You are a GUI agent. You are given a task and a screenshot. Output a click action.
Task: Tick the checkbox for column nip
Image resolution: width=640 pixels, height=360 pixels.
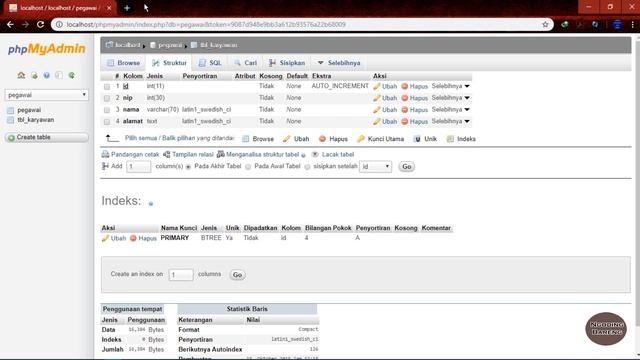click(x=107, y=98)
